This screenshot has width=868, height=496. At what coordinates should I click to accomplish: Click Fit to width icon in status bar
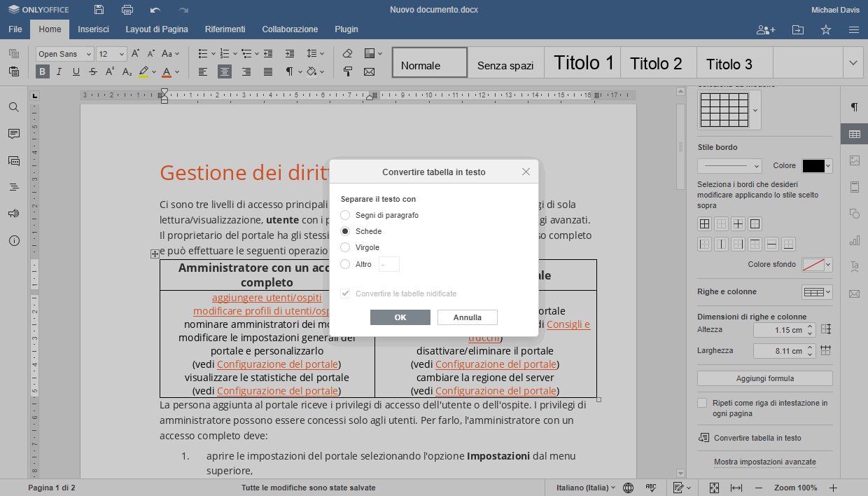[x=736, y=488]
